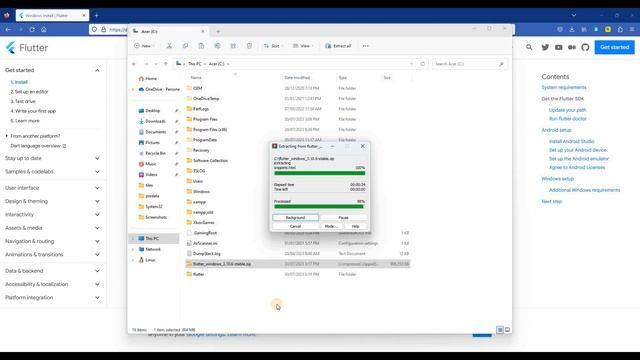Open System requirements link in Contents
Image resolution: width=640 pixels, height=360 pixels.
point(564,87)
